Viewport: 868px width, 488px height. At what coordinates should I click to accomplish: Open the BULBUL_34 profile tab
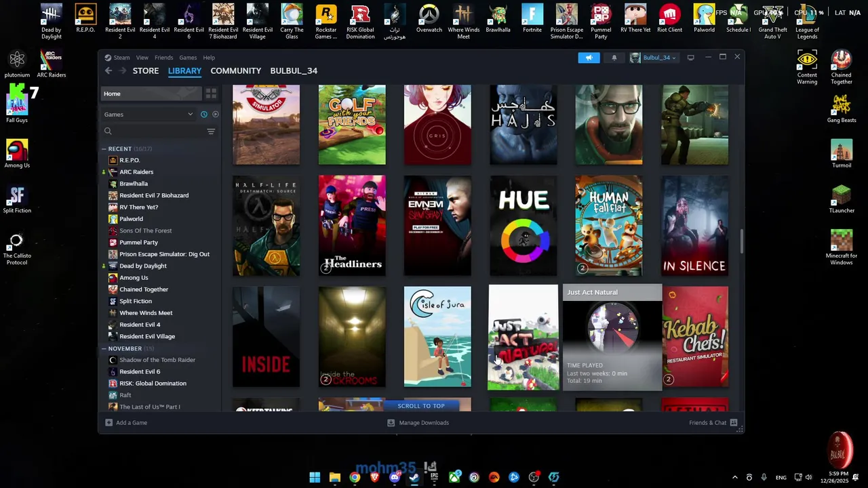pos(294,70)
